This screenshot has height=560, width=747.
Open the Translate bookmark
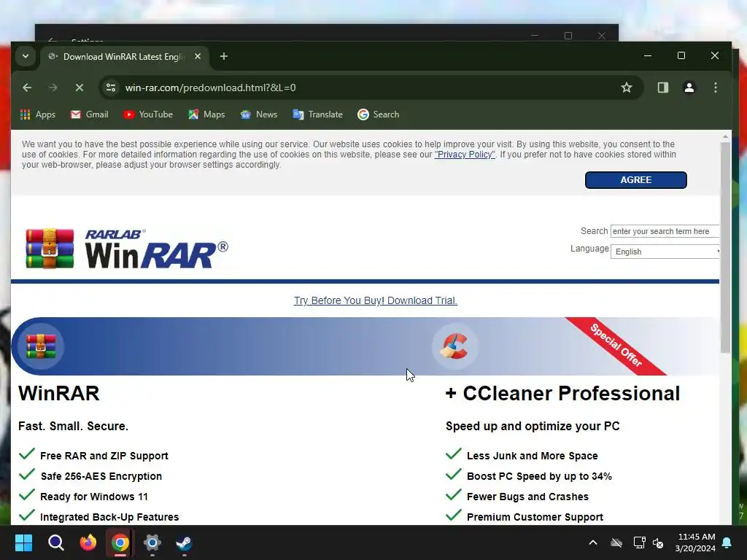[x=318, y=114]
